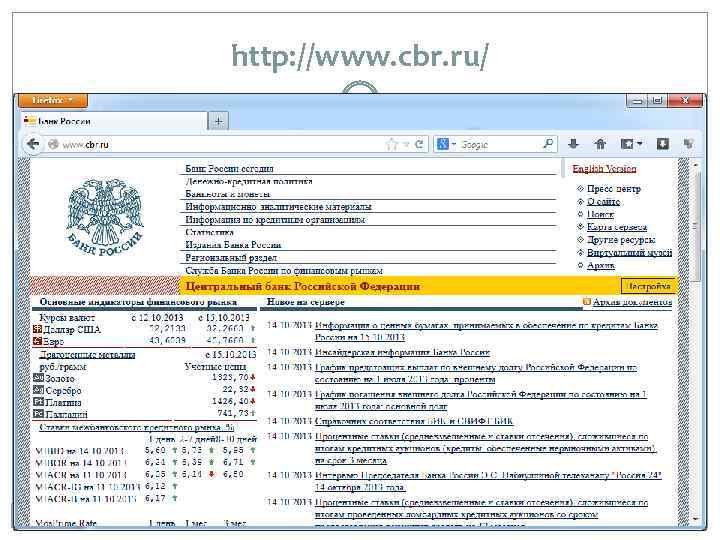
Task: Open Денежно-кредитная политика menu item
Action: 248,181
